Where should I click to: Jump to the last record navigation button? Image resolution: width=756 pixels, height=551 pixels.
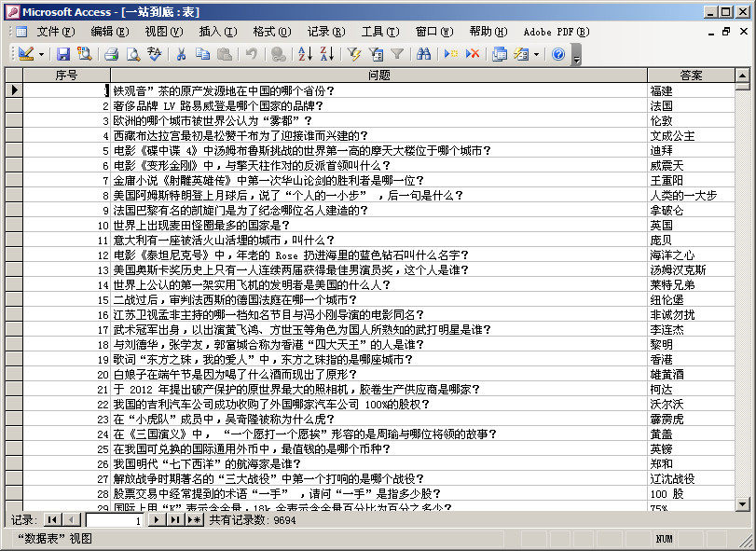click(175, 519)
